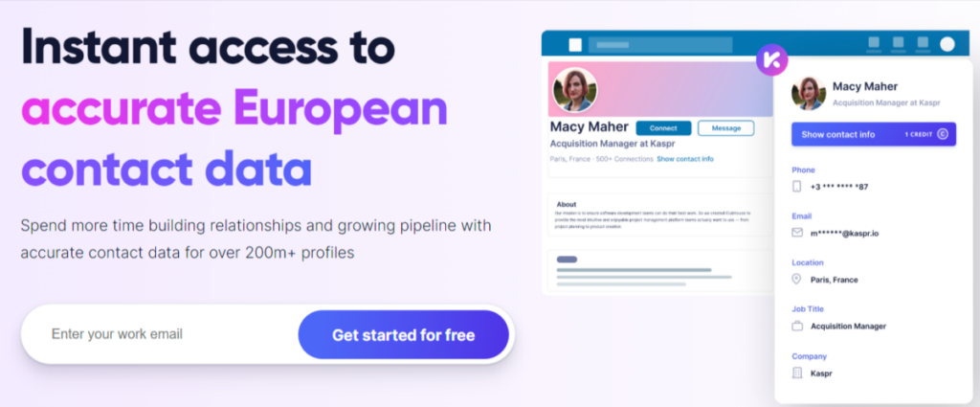Open the Show contact info link

pyautogui.click(x=684, y=159)
